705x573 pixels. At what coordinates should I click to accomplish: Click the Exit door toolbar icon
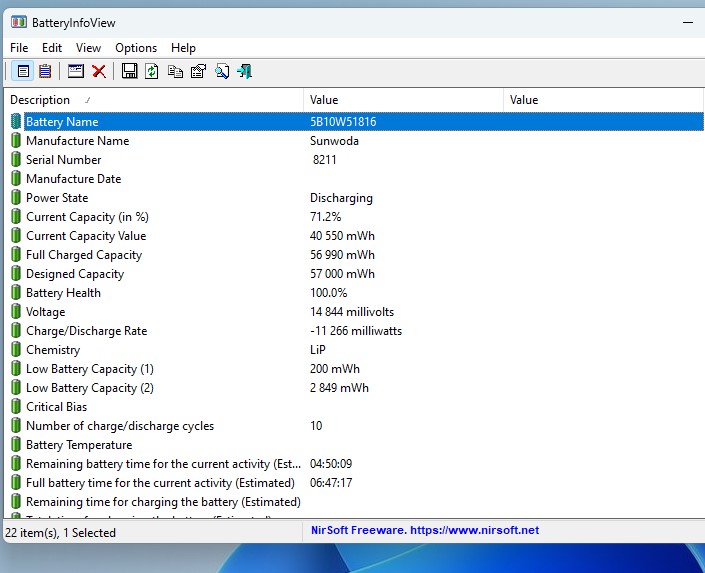(x=244, y=71)
